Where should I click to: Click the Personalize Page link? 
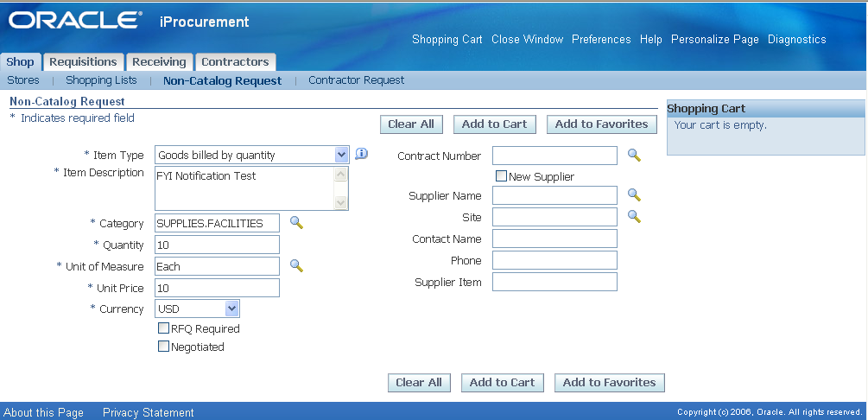[x=714, y=40]
